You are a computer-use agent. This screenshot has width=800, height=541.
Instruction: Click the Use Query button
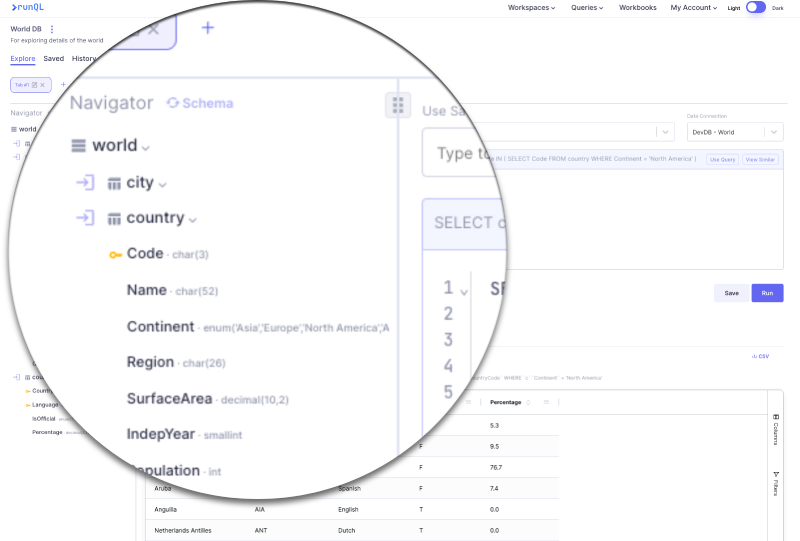click(721, 159)
